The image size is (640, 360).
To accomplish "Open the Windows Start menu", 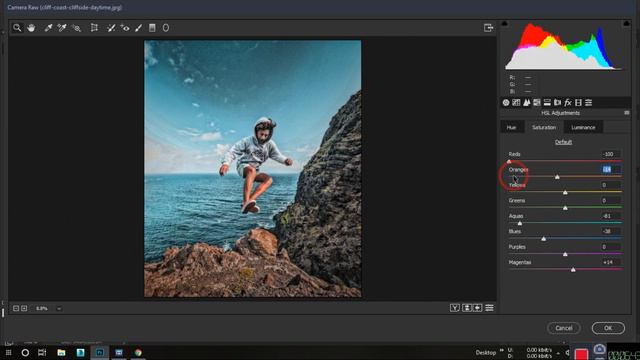I will tap(8, 352).
